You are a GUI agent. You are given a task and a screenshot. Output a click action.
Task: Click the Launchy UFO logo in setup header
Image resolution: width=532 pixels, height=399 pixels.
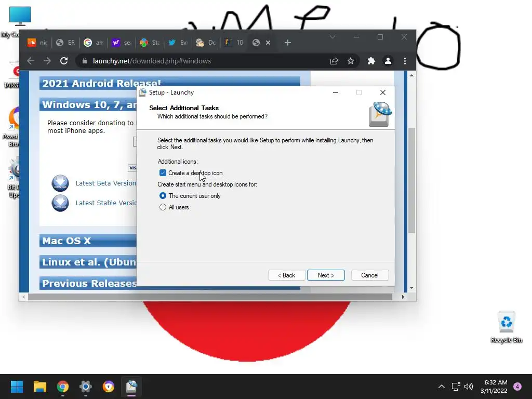point(380,114)
